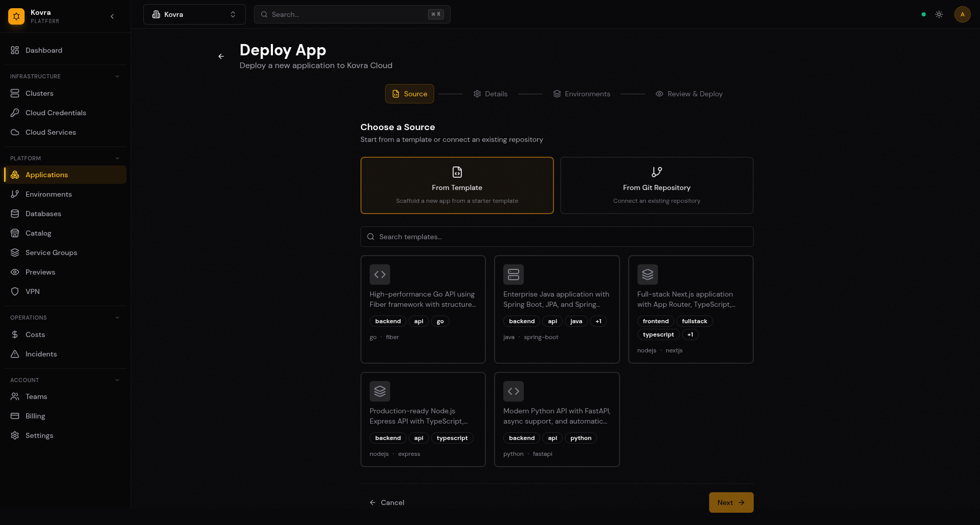Screen dimensions: 980x525
Task: Click the VPN shield icon
Action: point(15,291)
